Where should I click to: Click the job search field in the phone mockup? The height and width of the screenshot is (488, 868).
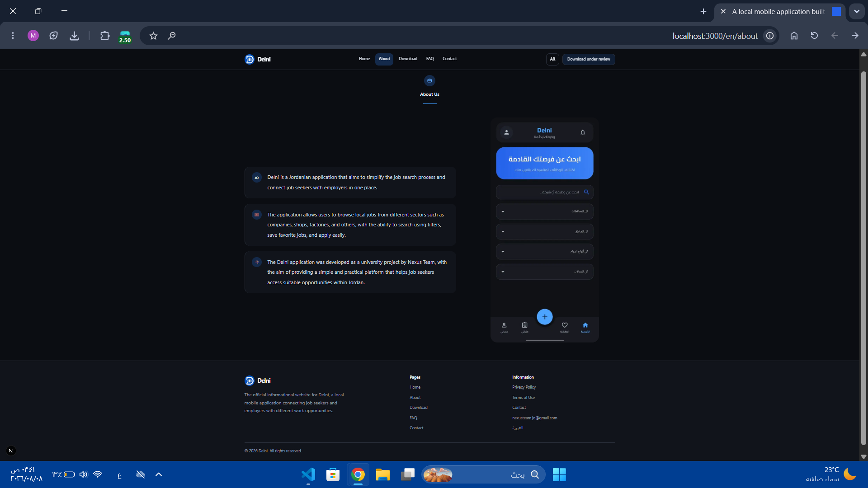pyautogui.click(x=544, y=192)
